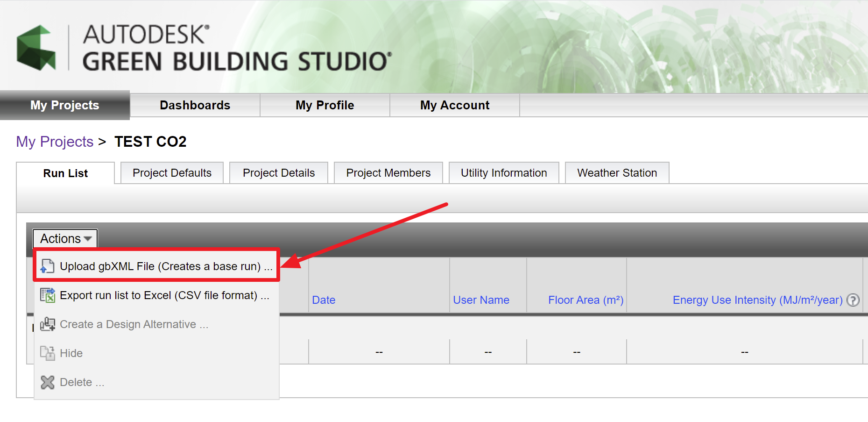This screenshot has height=422, width=868.
Task: Click the Upload gbXML File icon
Action: pos(47,266)
